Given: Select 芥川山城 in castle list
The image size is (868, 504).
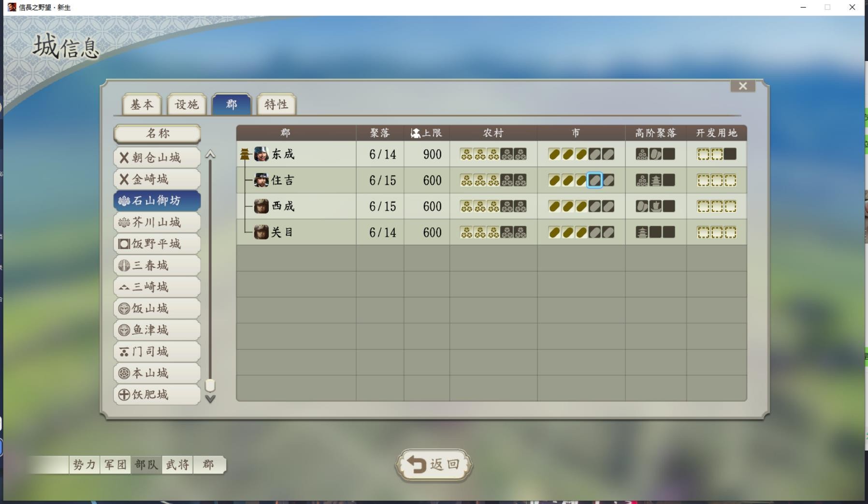Looking at the screenshot, I should tap(158, 222).
